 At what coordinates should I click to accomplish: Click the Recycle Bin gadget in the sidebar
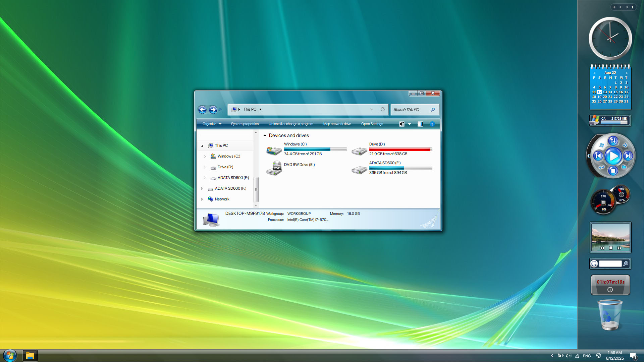tap(610, 315)
